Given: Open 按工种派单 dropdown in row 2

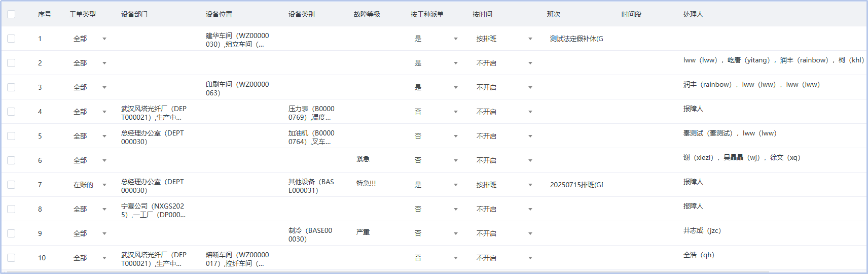Looking at the screenshot, I should (x=436, y=63).
